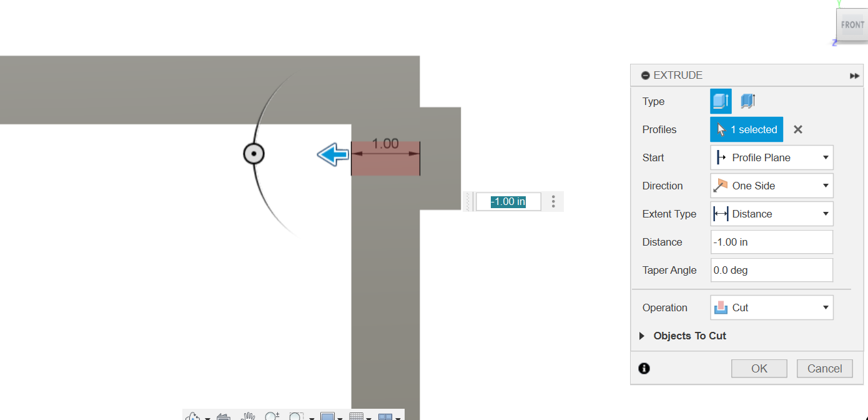Viewport: 868px width, 420px height.
Task: Open the Viewports layout icon
Action: click(x=385, y=417)
